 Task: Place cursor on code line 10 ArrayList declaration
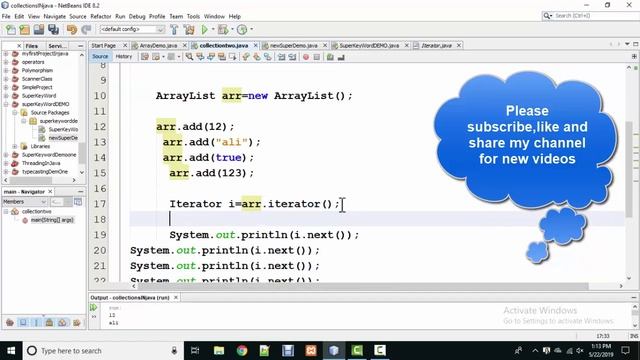point(254,96)
